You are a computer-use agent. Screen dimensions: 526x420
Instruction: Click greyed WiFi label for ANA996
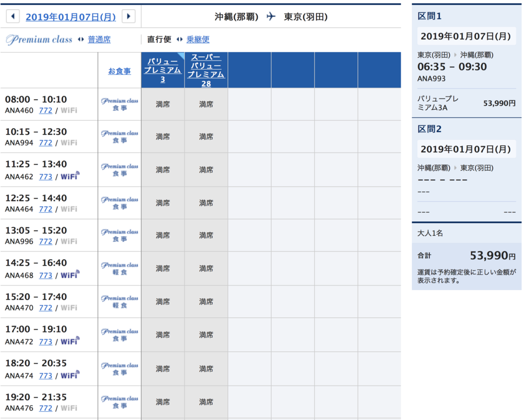point(69,242)
